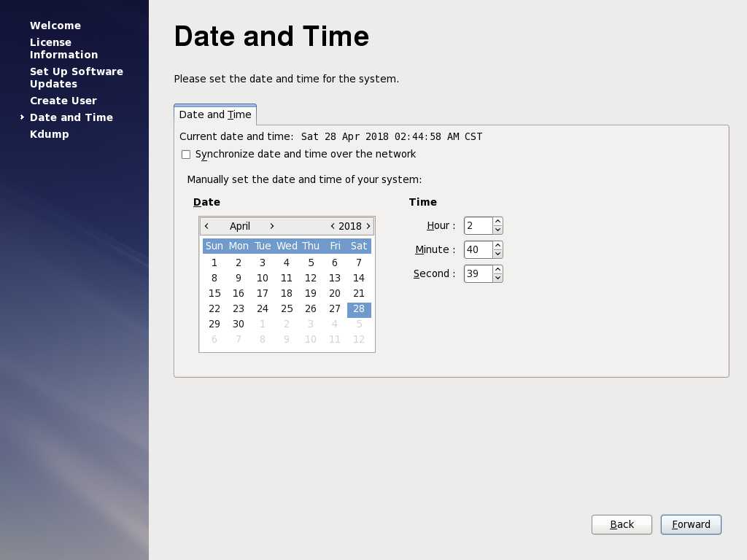This screenshot has width=747, height=560.
Task: Select April 26 in the calendar
Action: click(311, 309)
